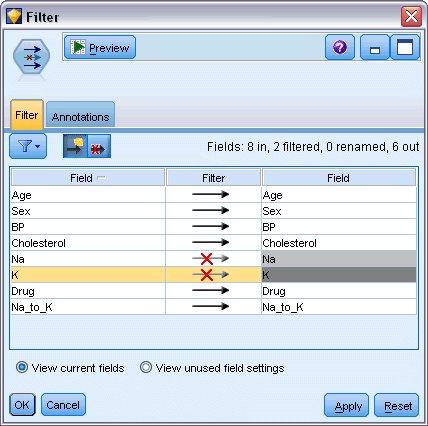Re-enable the filtered K field arrow
This screenshot has width=428, height=426.
[210, 274]
